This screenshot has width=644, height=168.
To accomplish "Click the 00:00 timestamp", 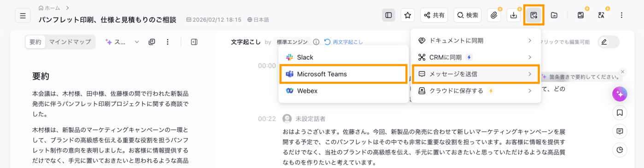I will tap(267, 66).
